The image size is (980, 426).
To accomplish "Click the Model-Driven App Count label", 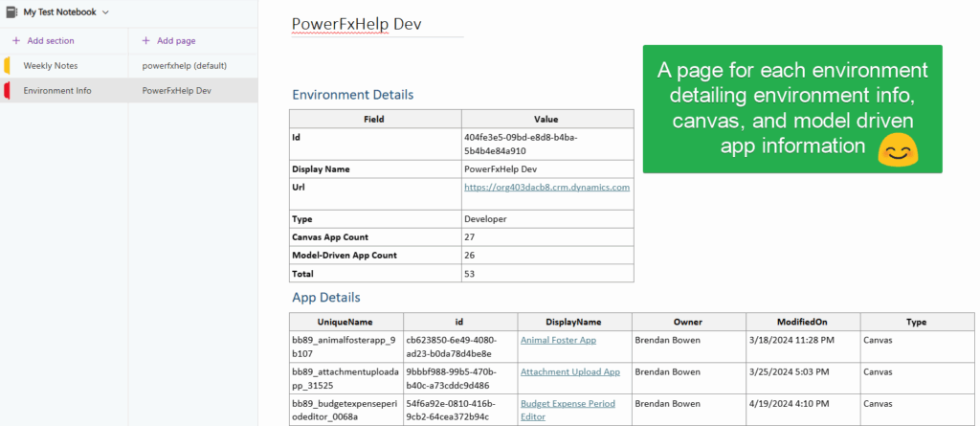I will [x=345, y=256].
